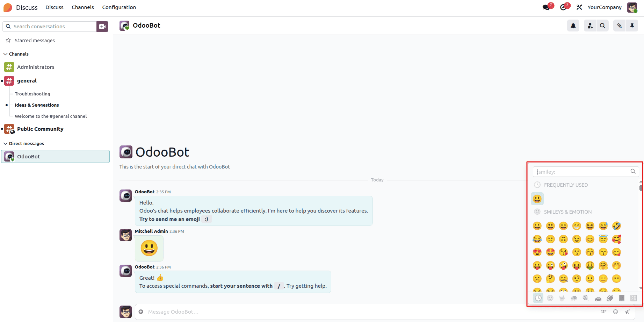Screen dimensions: 644x322
Task: Open the Configuration top menu
Action: [x=119, y=7]
